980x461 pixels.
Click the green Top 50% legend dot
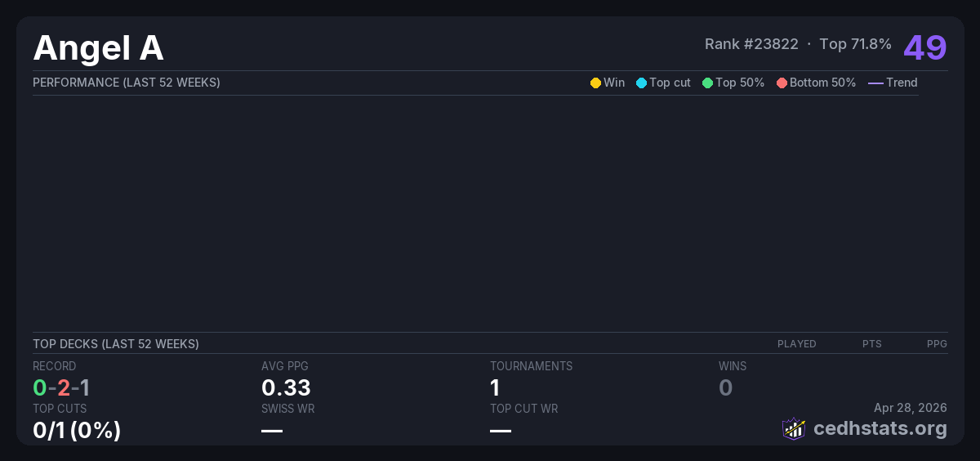pos(707,83)
